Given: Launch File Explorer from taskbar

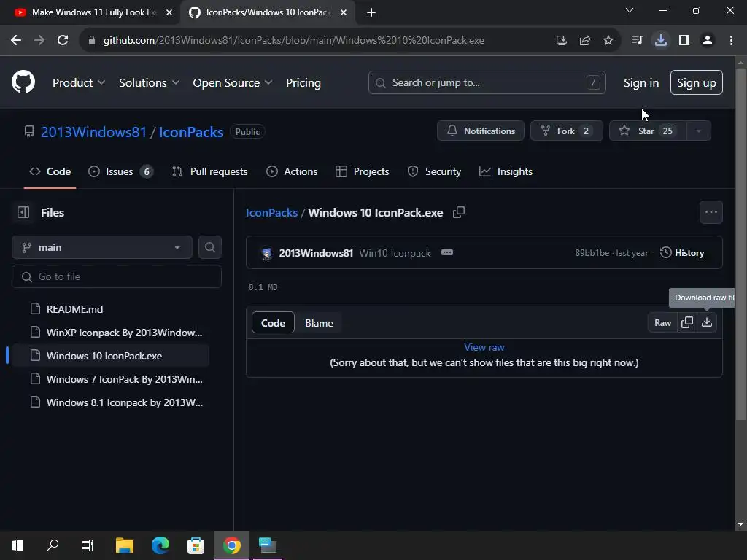Looking at the screenshot, I should [124, 545].
